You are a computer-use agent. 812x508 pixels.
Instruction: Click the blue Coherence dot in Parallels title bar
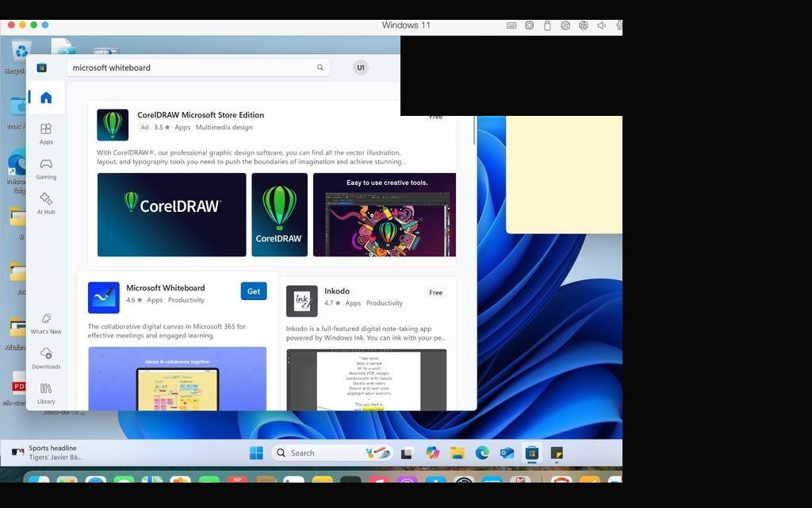point(45,25)
